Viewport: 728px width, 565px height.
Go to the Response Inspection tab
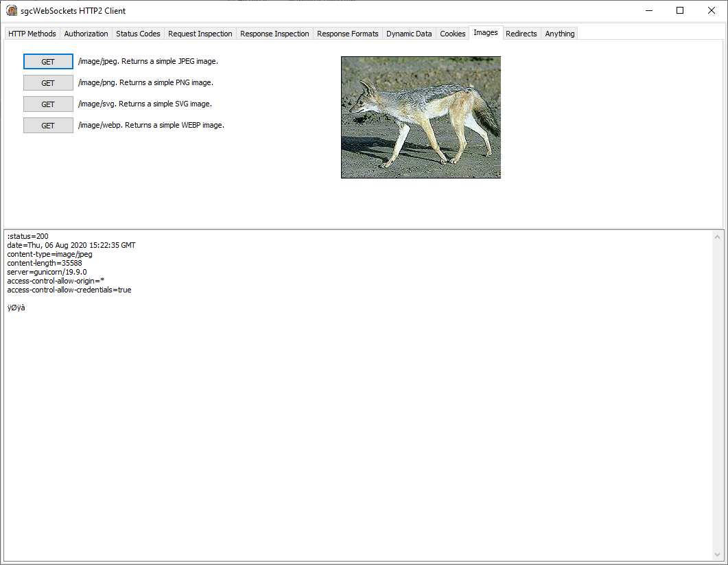pos(274,34)
